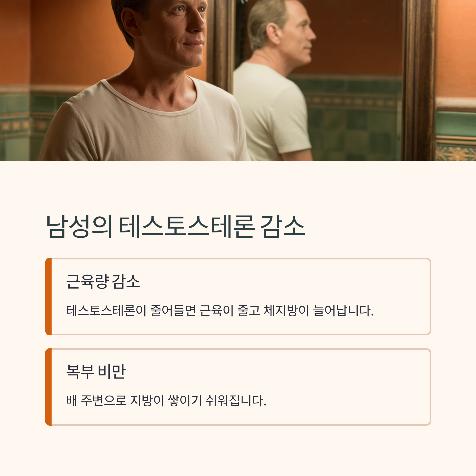Select the 복부 비만 card title
Screen dimensions: 476x476
coord(96,371)
